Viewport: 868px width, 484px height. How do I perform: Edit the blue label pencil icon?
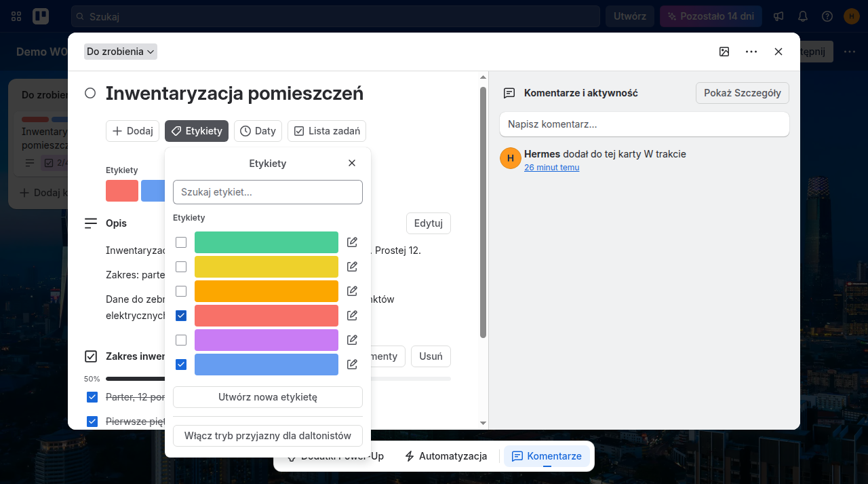click(x=352, y=365)
